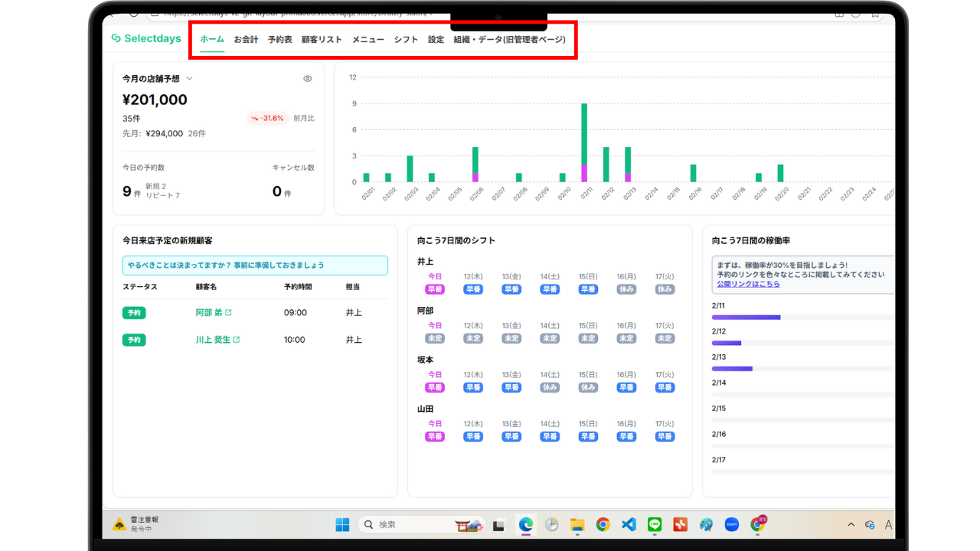Open 組織・データ(旧管理者ページ)

pos(509,39)
